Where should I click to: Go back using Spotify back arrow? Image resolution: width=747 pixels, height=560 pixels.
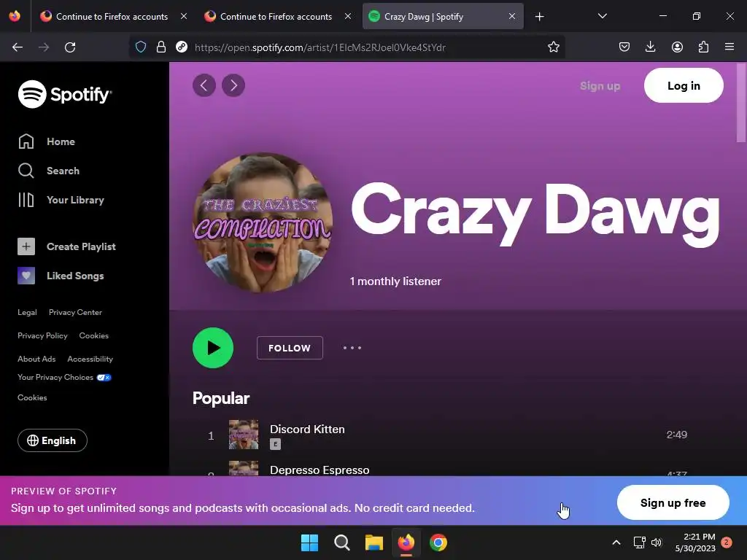pos(204,85)
